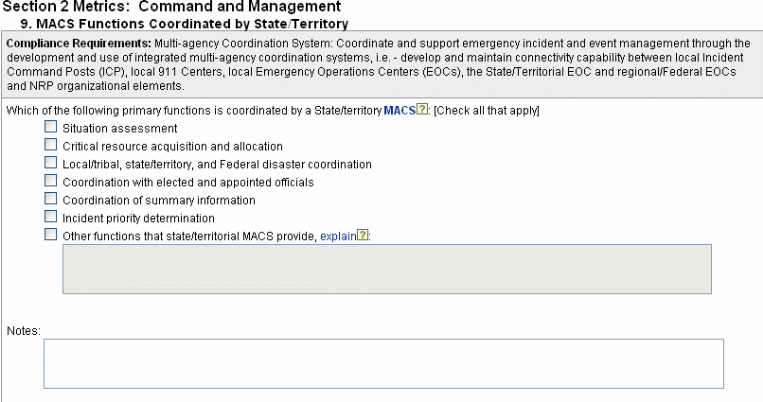Check the Situation assessment checkbox
The image size is (763, 402).
[50, 128]
